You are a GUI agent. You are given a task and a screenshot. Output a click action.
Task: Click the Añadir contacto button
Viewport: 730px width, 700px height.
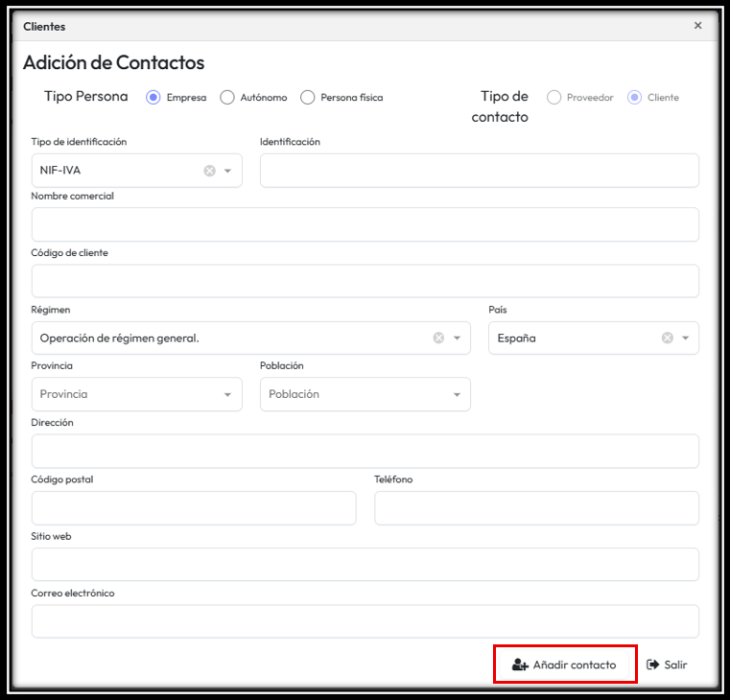pos(564,665)
